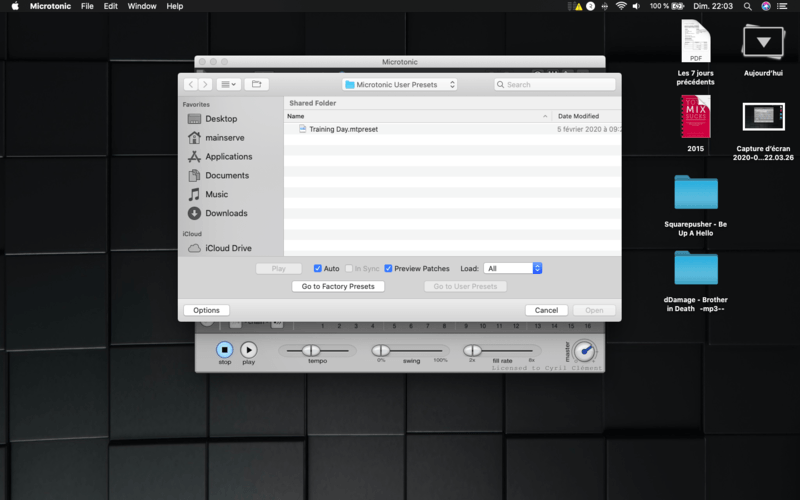Image resolution: width=800 pixels, height=500 pixels.
Task: Select the Aujourd'hui desktop icon
Action: 763,42
